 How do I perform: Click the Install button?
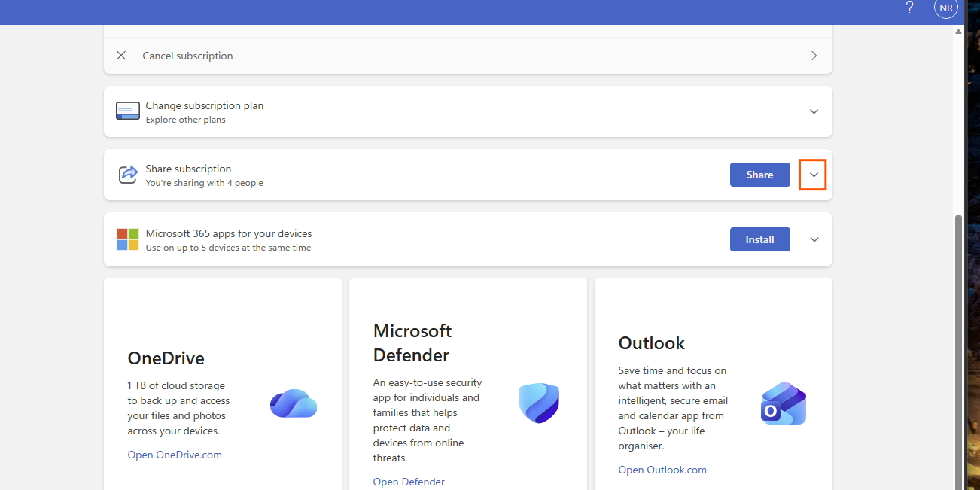pyautogui.click(x=760, y=239)
